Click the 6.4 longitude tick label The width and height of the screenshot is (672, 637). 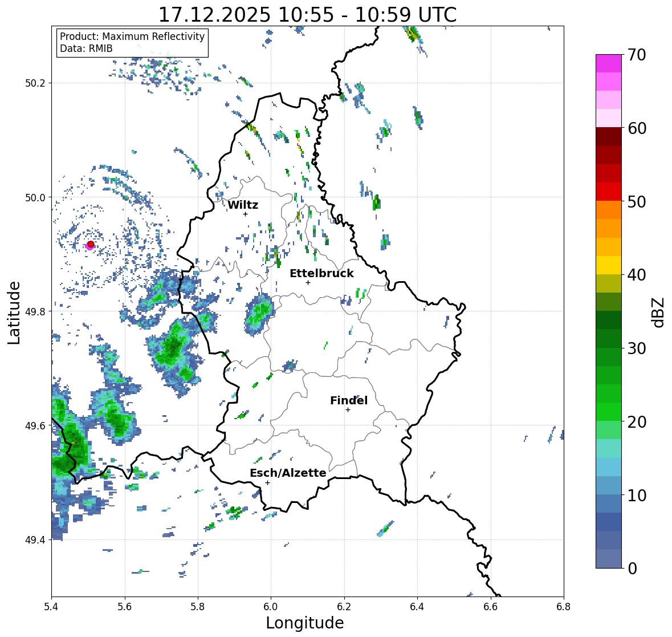[x=417, y=606]
